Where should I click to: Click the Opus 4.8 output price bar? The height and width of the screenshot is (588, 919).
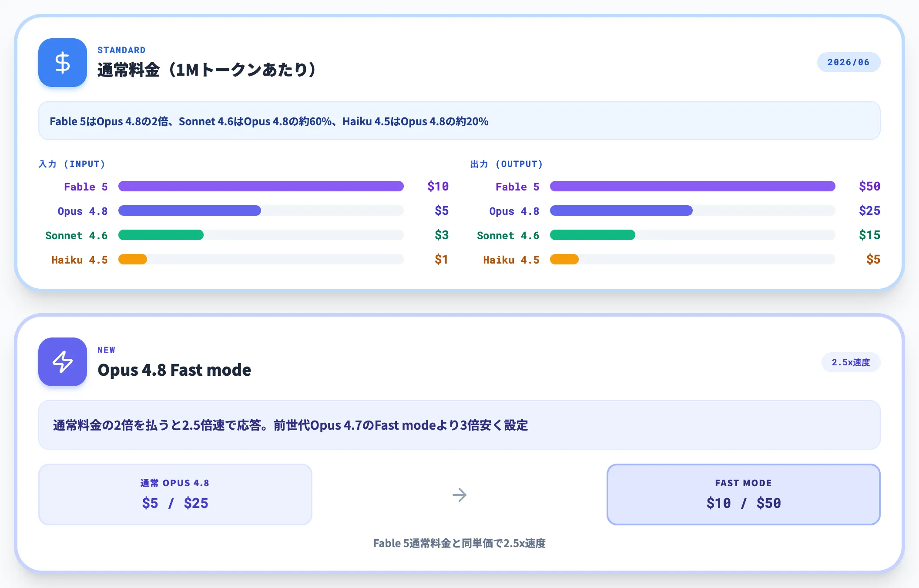click(x=621, y=210)
